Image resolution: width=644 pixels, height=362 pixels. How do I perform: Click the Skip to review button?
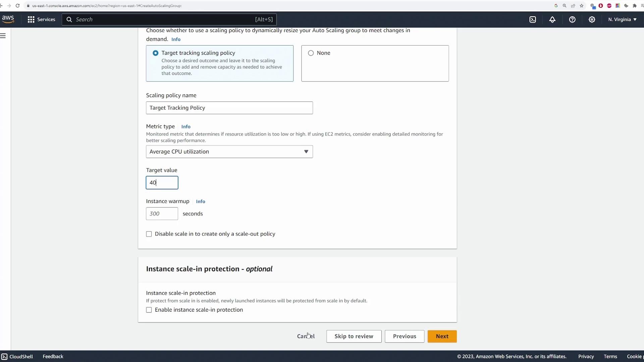(x=354, y=336)
